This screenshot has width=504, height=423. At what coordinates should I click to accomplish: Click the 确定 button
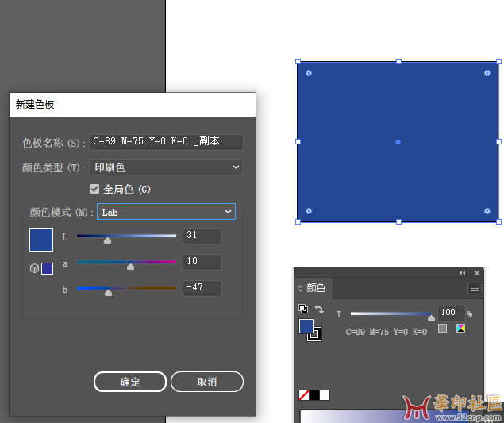(130, 382)
